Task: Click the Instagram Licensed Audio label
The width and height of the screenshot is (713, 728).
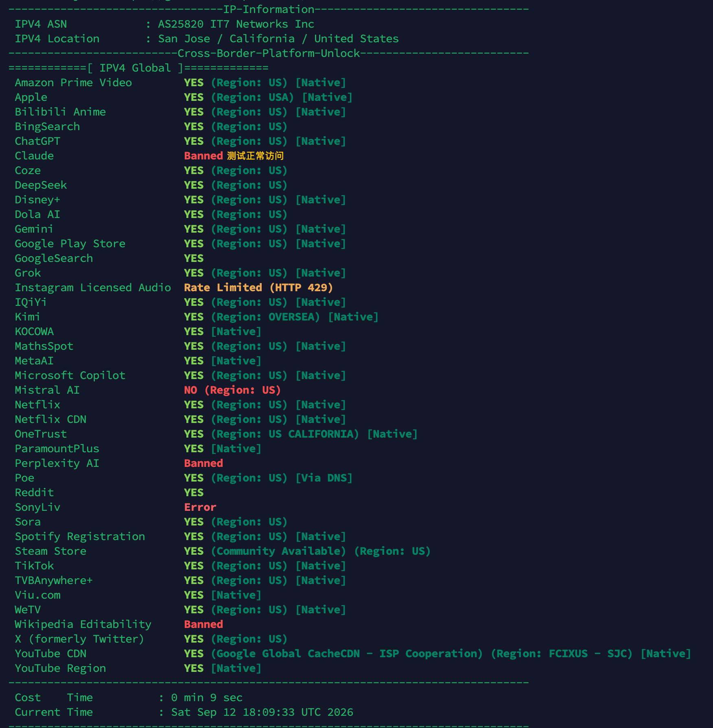Action: [93, 288]
